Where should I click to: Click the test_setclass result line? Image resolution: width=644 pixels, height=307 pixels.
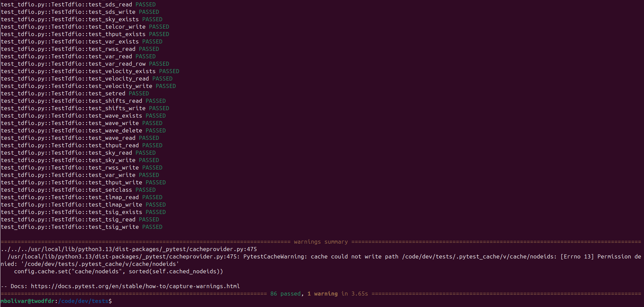78,190
